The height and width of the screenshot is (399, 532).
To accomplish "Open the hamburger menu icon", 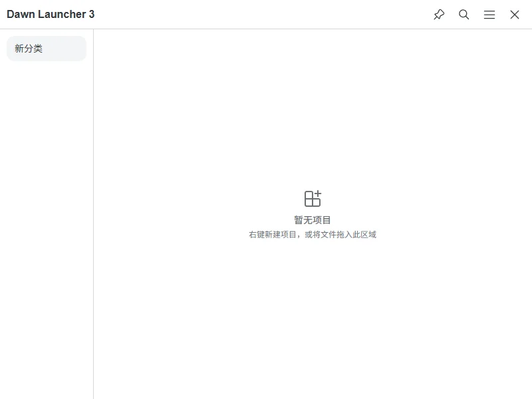I will tap(489, 15).
